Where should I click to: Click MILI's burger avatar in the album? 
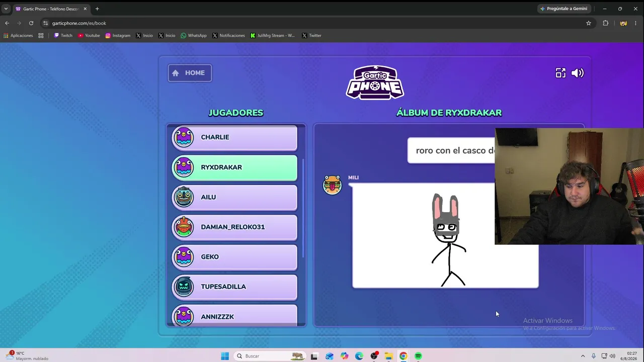point(332,185)
